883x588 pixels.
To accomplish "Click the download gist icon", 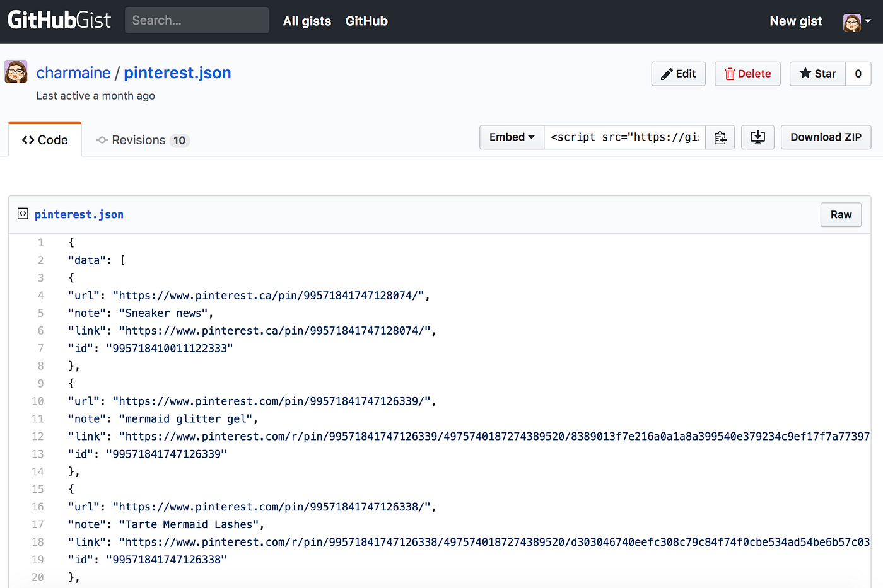I will pos(757,137).
